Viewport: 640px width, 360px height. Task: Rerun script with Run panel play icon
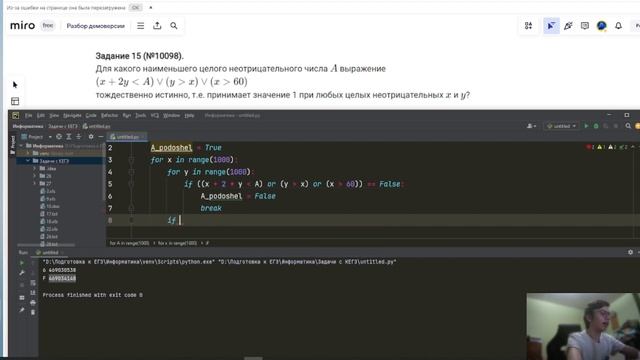22,263
